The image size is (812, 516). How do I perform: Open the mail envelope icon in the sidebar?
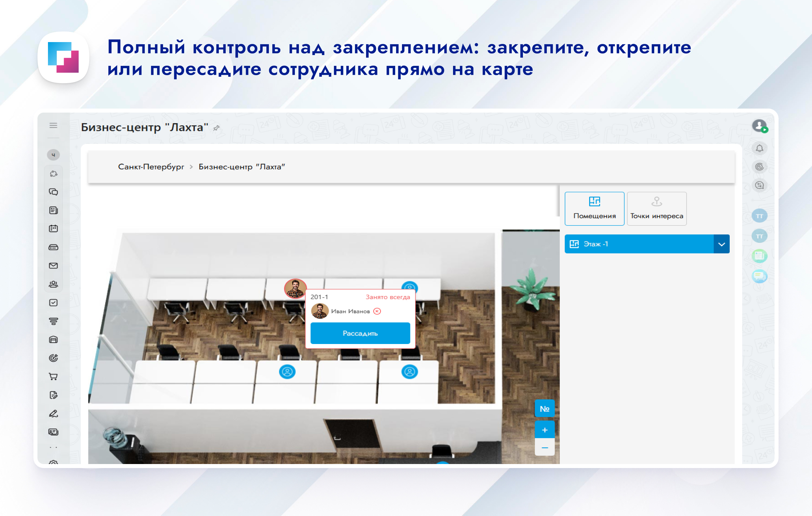tap(53, 266)
